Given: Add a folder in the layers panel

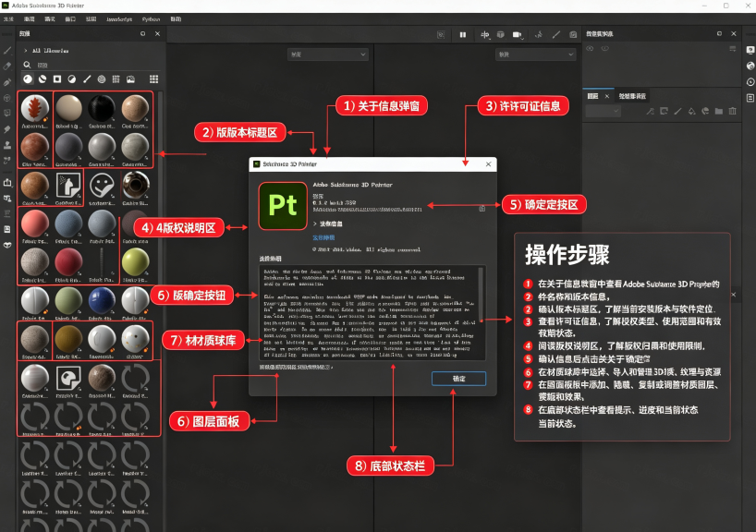Looking at the screenshot, I should (719, 112).
